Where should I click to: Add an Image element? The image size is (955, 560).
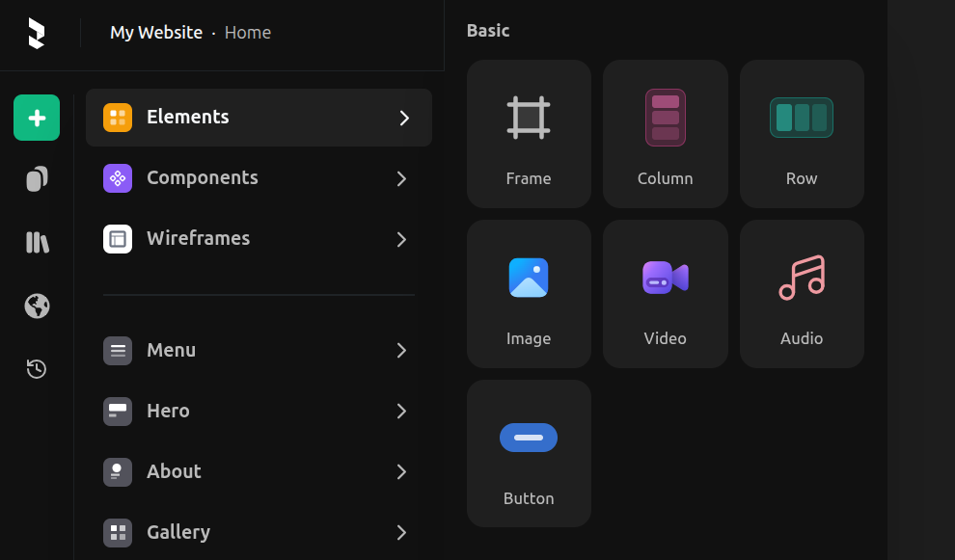pyautogui.click(x=529, y=294)
